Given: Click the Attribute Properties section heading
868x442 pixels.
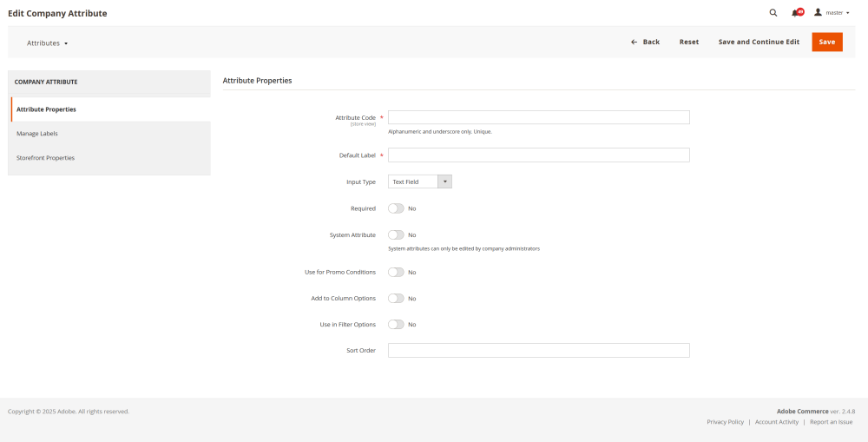Looking at the screenshot, I should [x=258, y=80].
